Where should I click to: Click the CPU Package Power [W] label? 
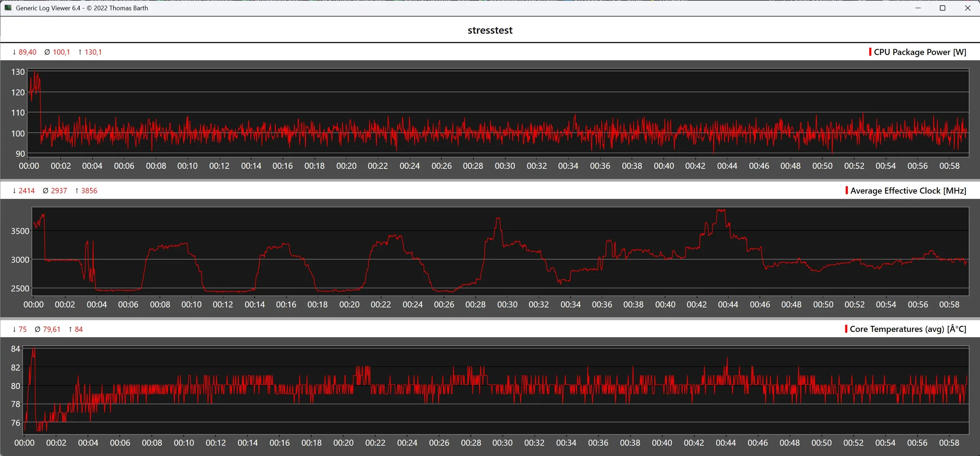pyautogui.click(x=920, y=52)
